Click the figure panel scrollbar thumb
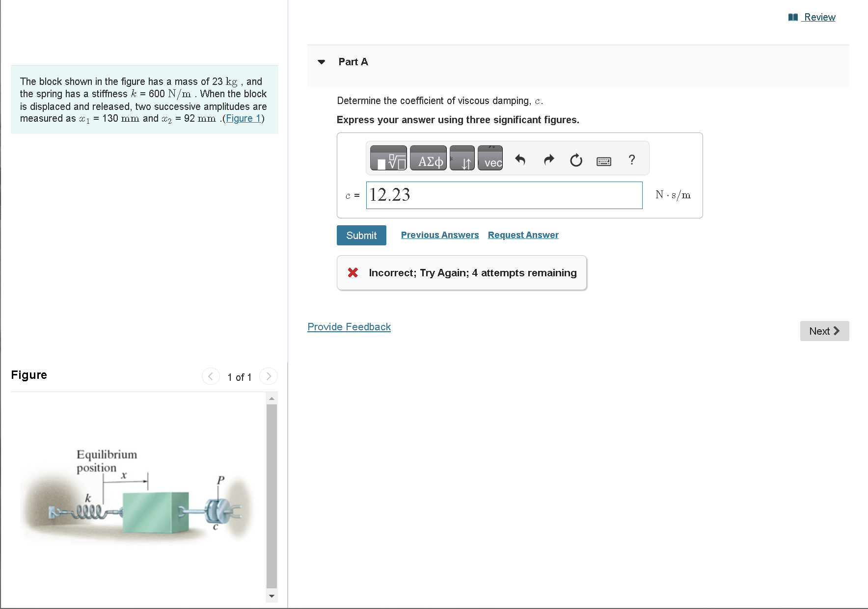 coord(271,496)
